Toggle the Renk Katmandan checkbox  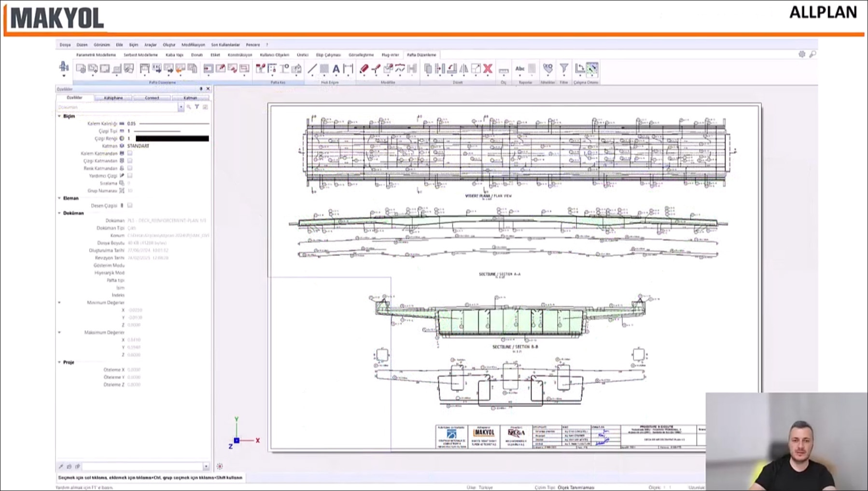[x=130, y=168]
